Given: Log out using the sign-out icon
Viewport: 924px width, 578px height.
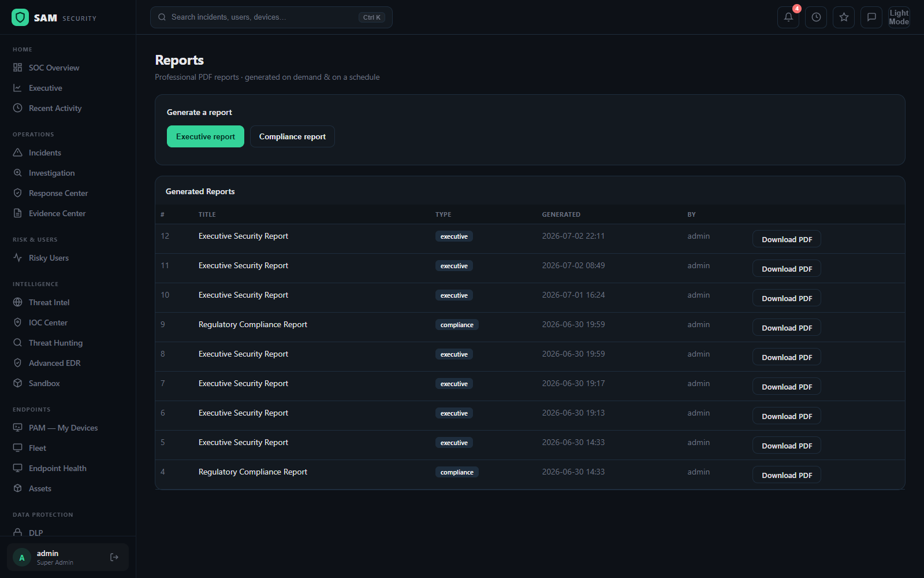Looking at the screenshot, I should pyautogui.click(x=114, y=557).
